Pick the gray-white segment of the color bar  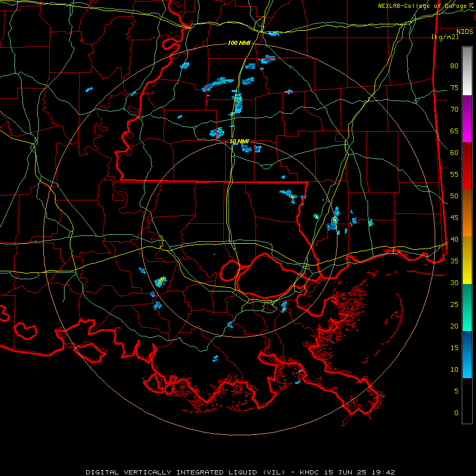(x=467, y=71)
